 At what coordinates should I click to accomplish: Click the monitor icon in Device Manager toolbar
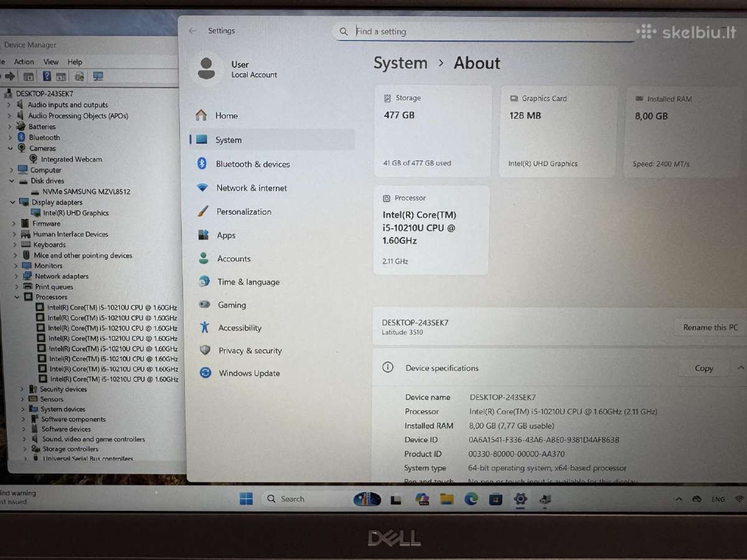(x=98, y=77)
